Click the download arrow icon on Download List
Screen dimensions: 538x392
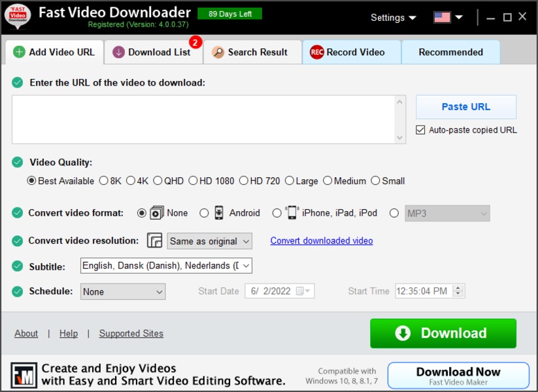click(118, 52)
